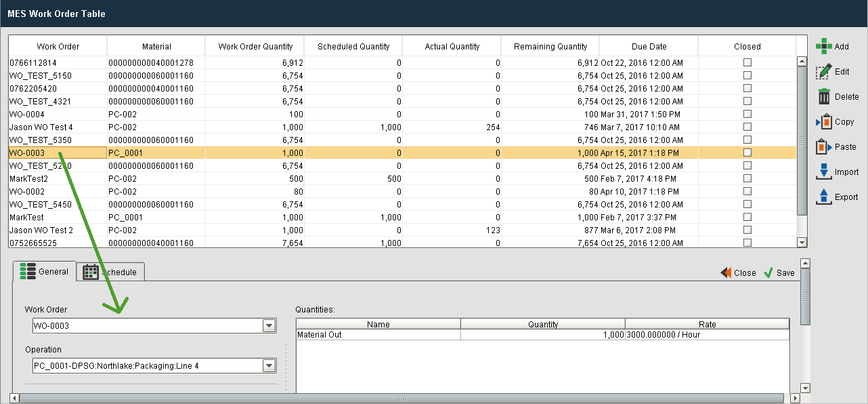Click the Copy clipboard icon

coord(823,122)
